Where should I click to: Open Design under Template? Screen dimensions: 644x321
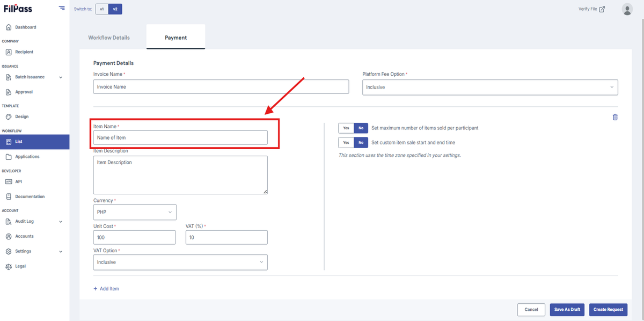click(x=22, y=117)
